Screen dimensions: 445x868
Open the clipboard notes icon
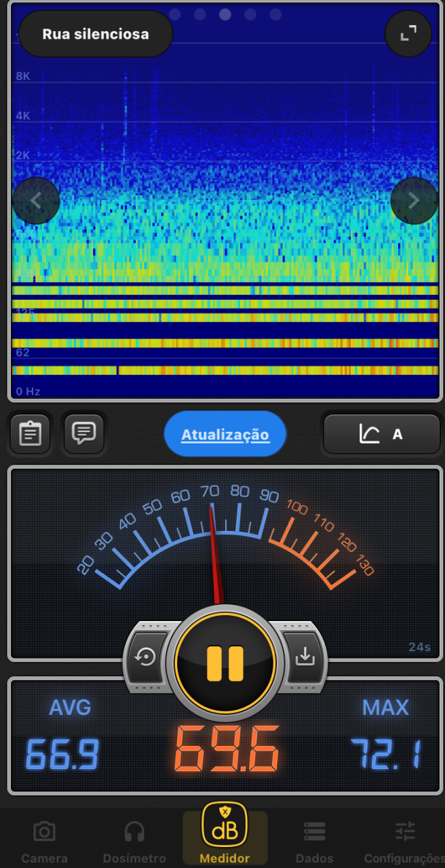click(30, 433)
